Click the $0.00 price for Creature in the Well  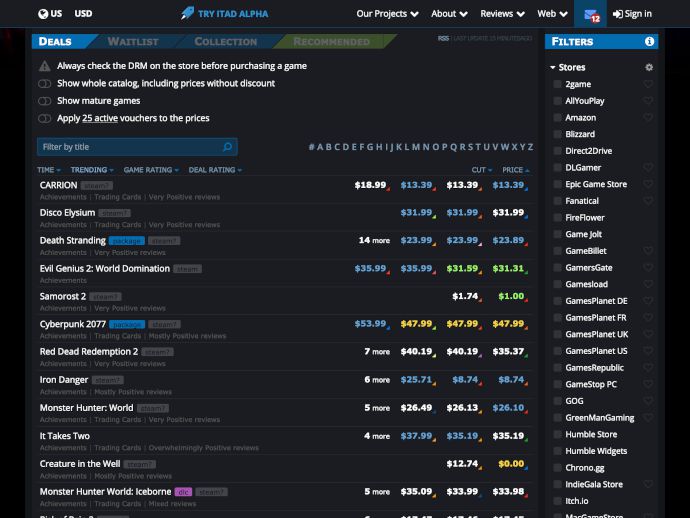click(511, 464)
